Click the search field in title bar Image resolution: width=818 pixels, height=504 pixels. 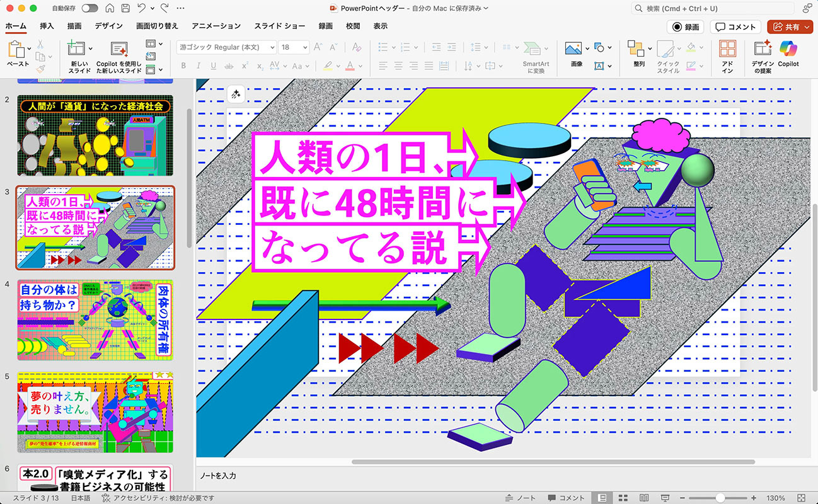click(x=713, y=9)
